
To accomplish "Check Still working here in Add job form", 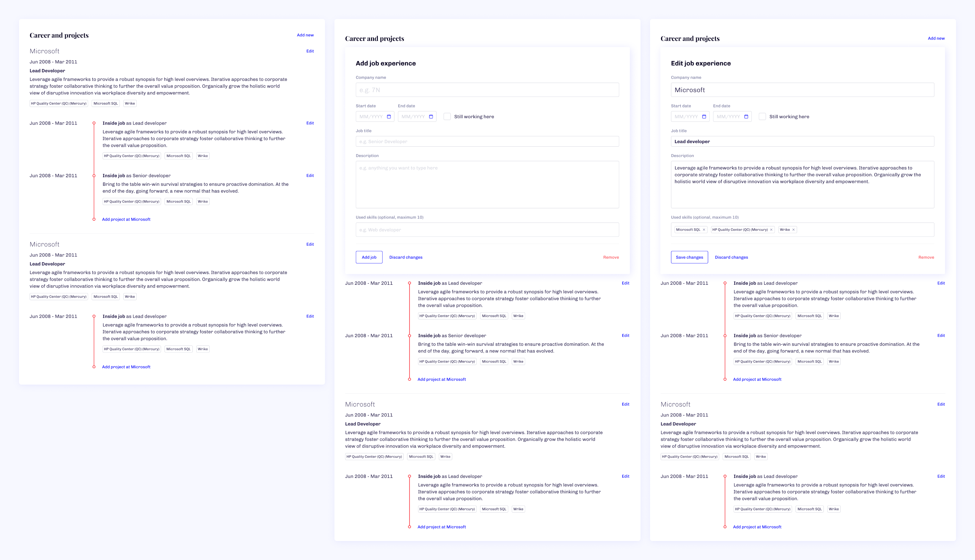I will (x=447, y=117).
